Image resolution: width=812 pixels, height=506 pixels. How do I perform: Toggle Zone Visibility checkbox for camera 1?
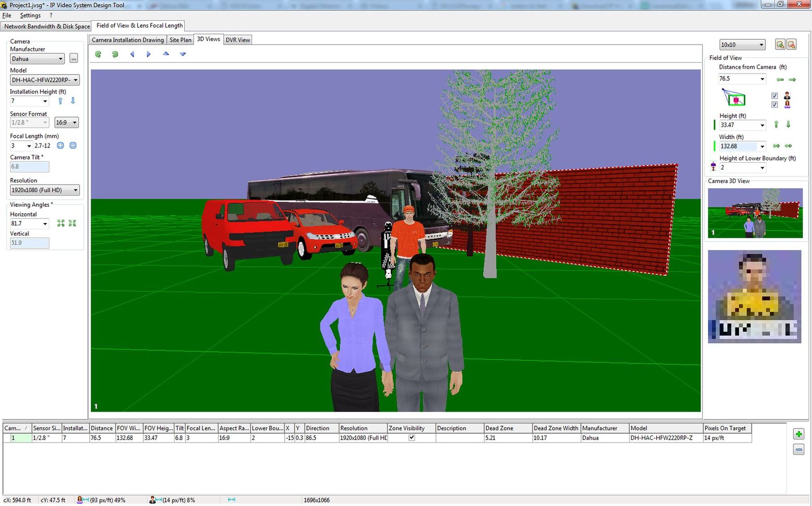(412, 438)
